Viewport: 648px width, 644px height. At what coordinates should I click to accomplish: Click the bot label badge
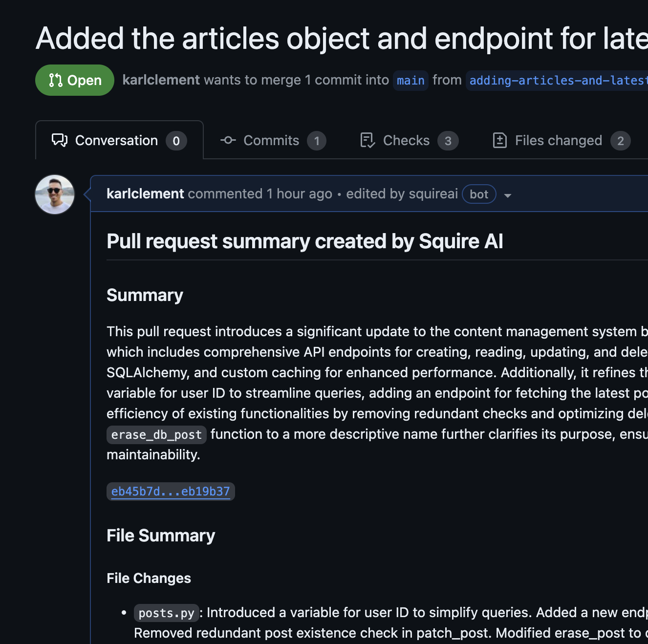tap(479, 194)
